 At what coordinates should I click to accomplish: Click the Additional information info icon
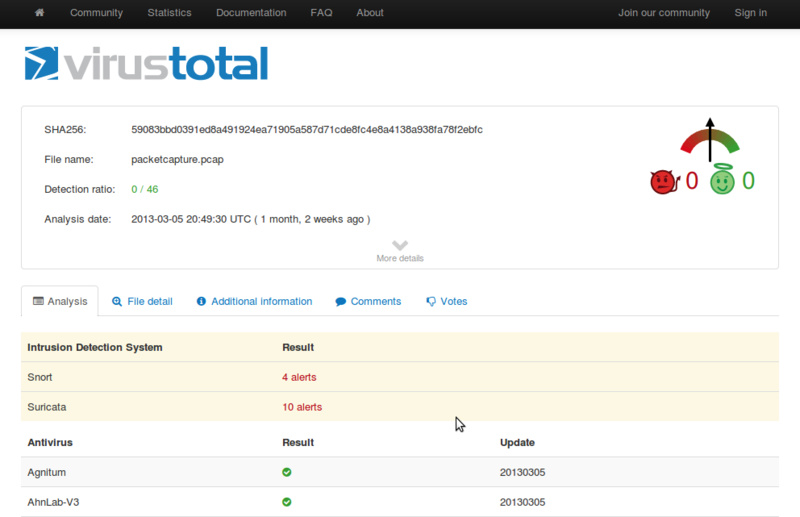point(202,301)
